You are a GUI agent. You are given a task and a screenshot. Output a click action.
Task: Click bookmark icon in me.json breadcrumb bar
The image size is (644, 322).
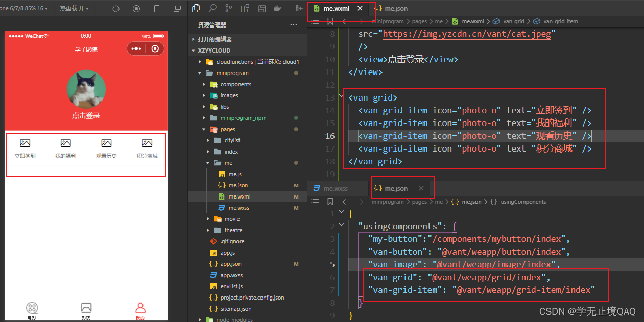click(x=330, y=202)
